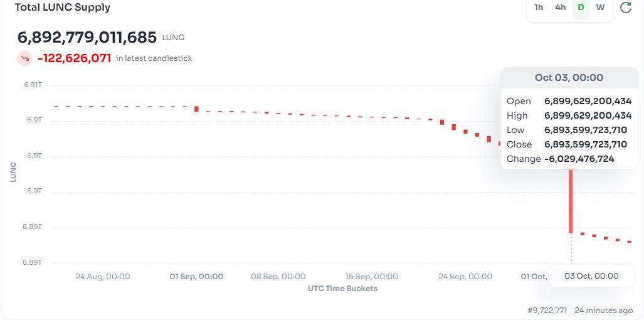Click the red downtrend arrow icon
Image resolution: width=644 pixels, height=320 pixels.
[25, 58]
